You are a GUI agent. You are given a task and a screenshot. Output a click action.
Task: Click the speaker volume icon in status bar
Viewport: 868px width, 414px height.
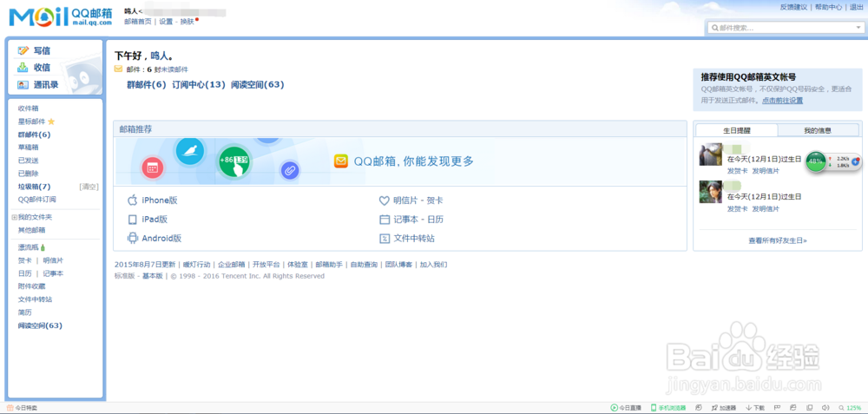tap(825, 408)
